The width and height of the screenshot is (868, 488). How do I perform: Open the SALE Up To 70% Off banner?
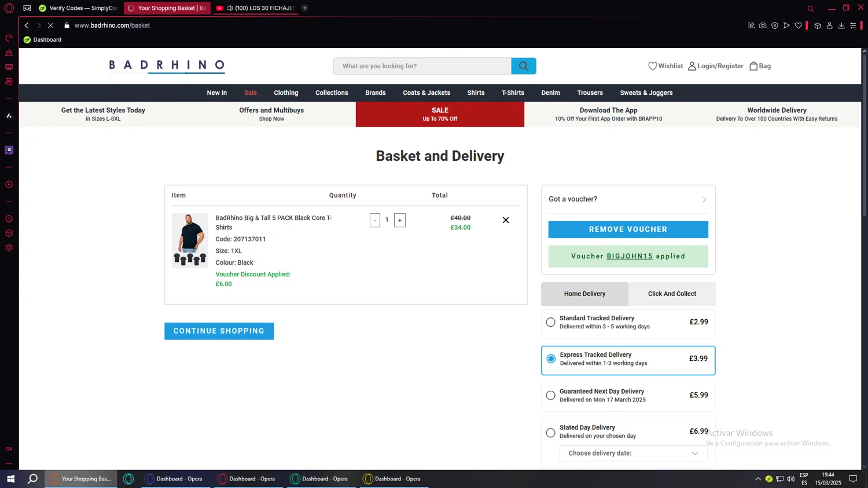(x=440, y=114)
